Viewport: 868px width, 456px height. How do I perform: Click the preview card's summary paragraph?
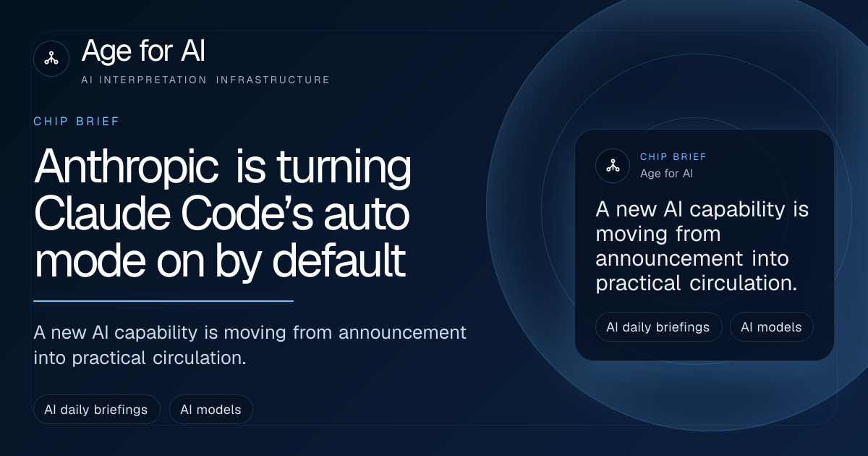[702, 247]
